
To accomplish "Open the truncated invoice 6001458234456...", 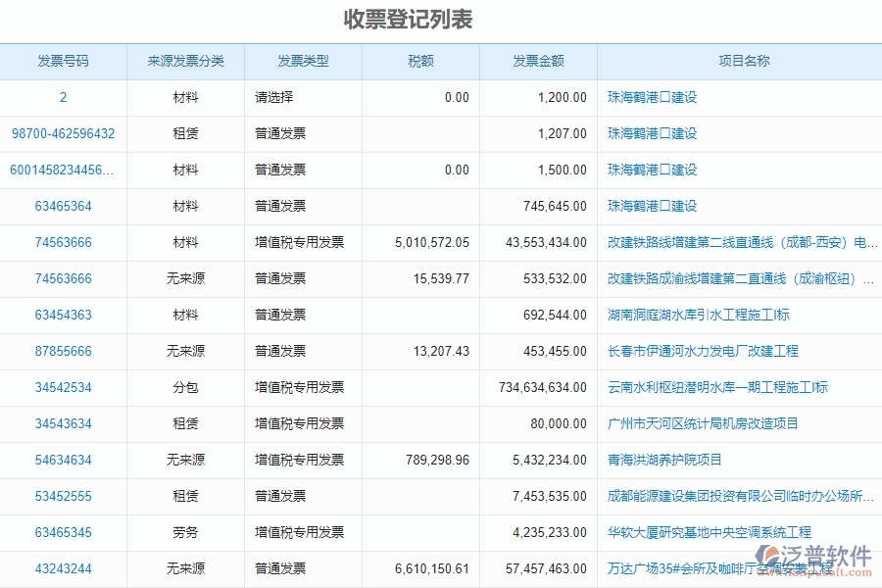I will click(63, 170).
